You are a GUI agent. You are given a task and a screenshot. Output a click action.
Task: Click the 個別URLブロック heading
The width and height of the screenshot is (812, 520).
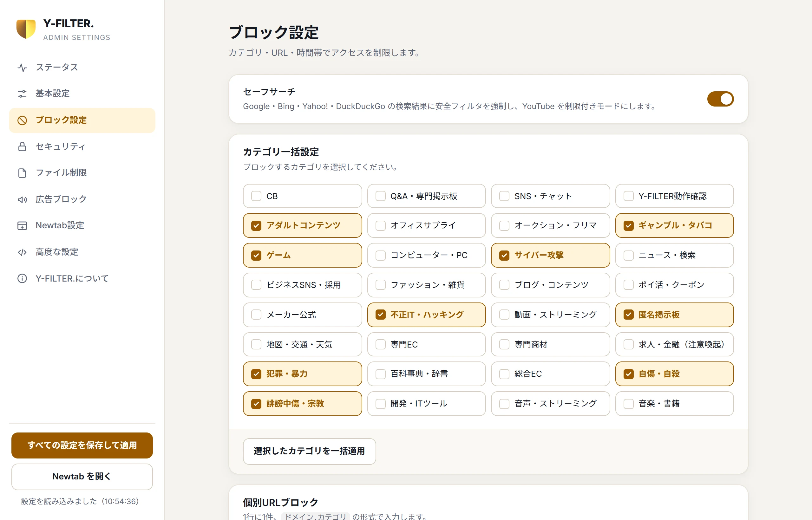280,503
